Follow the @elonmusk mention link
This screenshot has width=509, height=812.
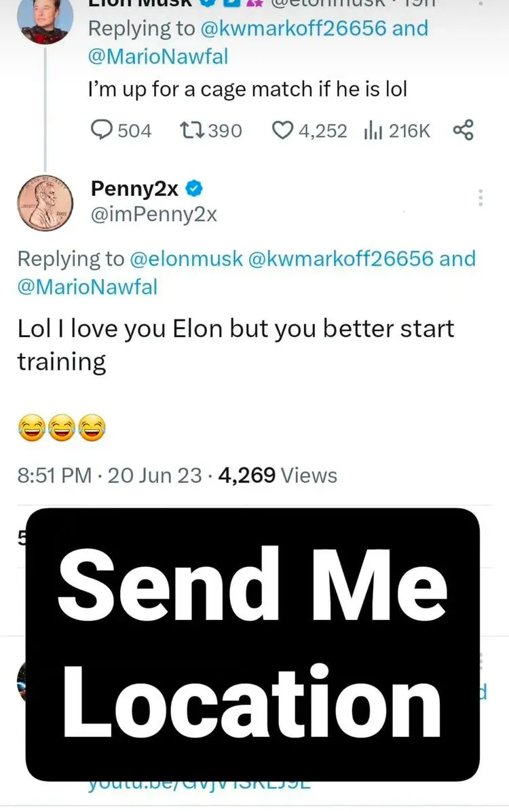185,258
